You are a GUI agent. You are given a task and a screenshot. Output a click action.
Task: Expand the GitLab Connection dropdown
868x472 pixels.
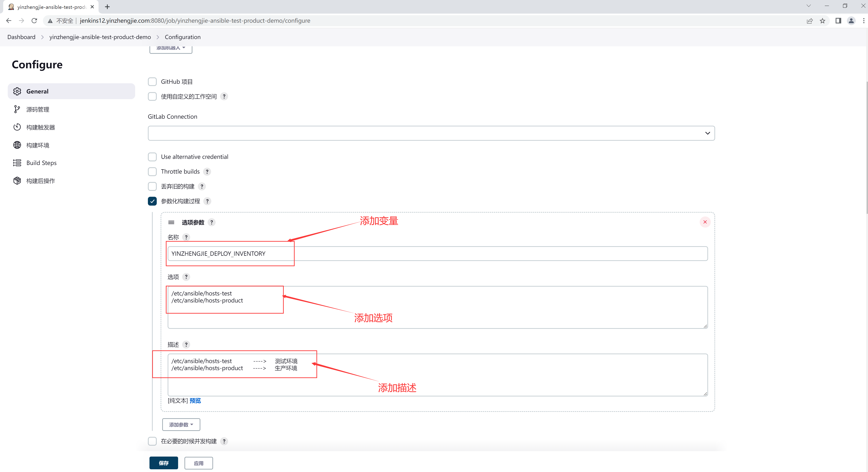(431, 133)
